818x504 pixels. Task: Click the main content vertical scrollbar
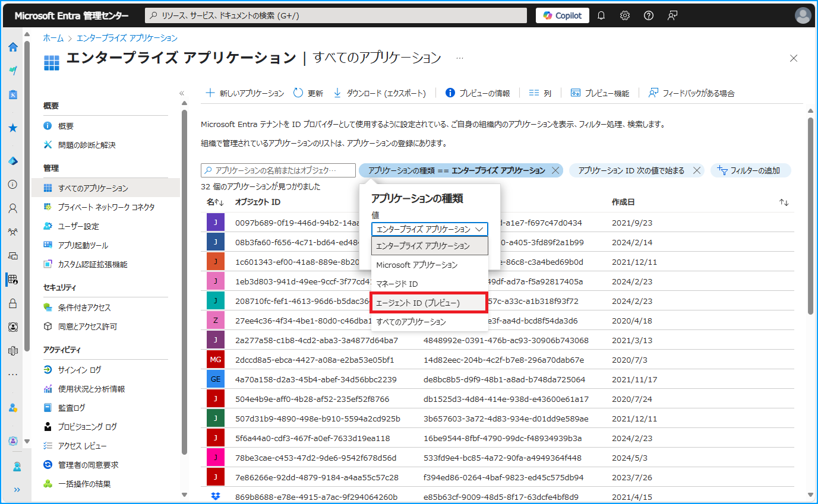click(810, 215)
